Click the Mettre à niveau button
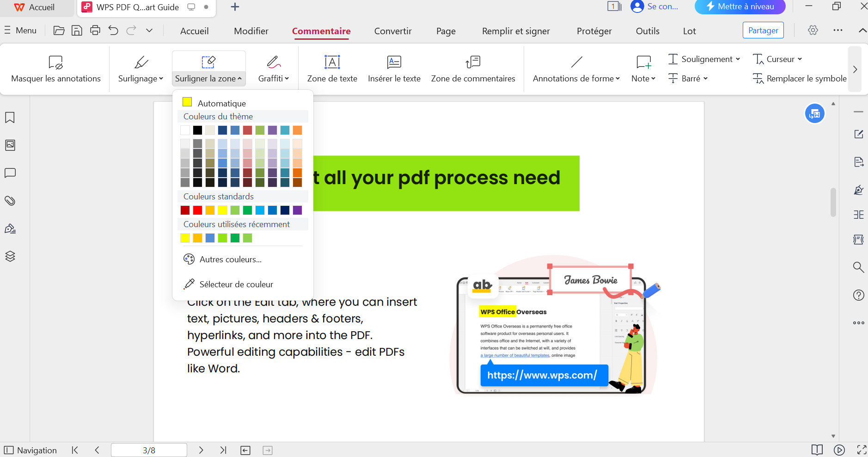Image resolution: width=868 pixels, height=457 pixels. pos(740,7)
